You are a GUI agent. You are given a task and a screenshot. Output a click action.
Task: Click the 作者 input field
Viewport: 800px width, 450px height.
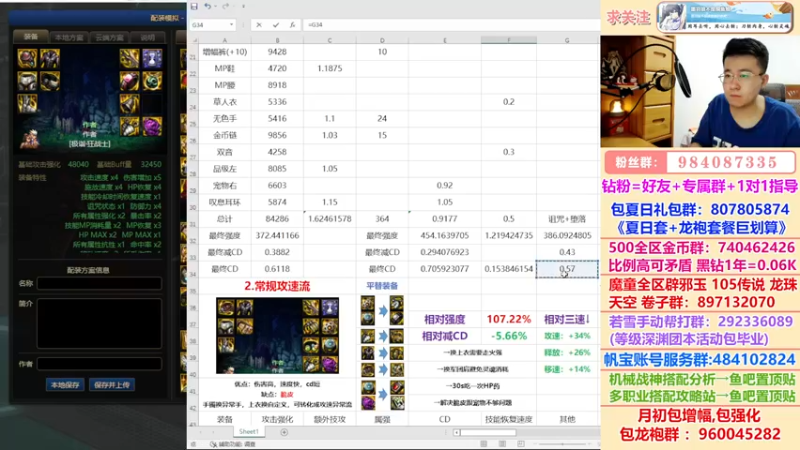click(99, 363)
